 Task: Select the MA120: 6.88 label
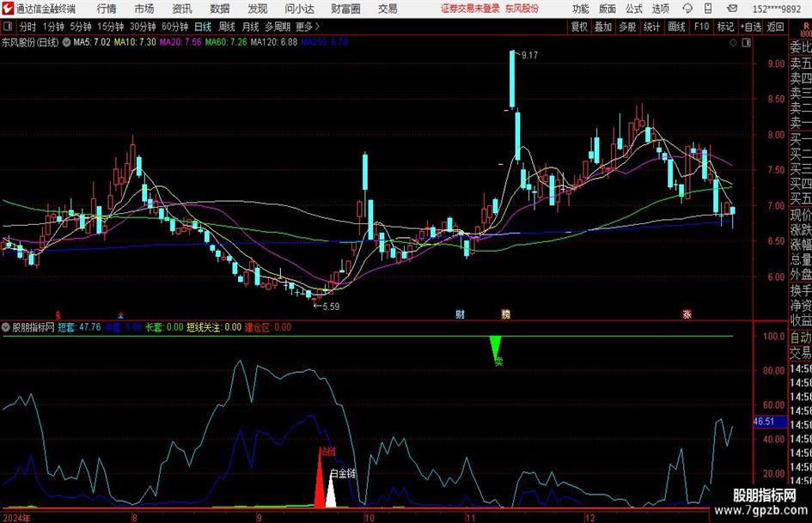(274, 42)
